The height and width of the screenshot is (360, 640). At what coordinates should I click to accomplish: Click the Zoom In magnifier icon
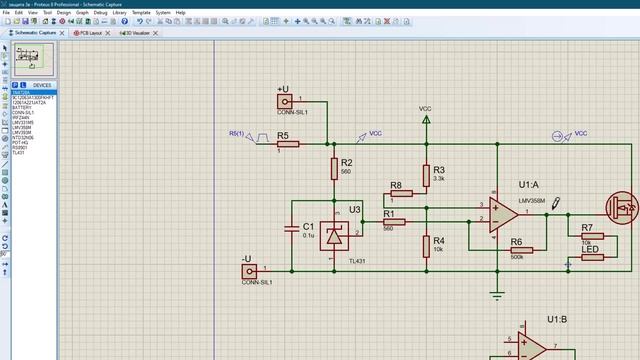(x=306, y=21)
